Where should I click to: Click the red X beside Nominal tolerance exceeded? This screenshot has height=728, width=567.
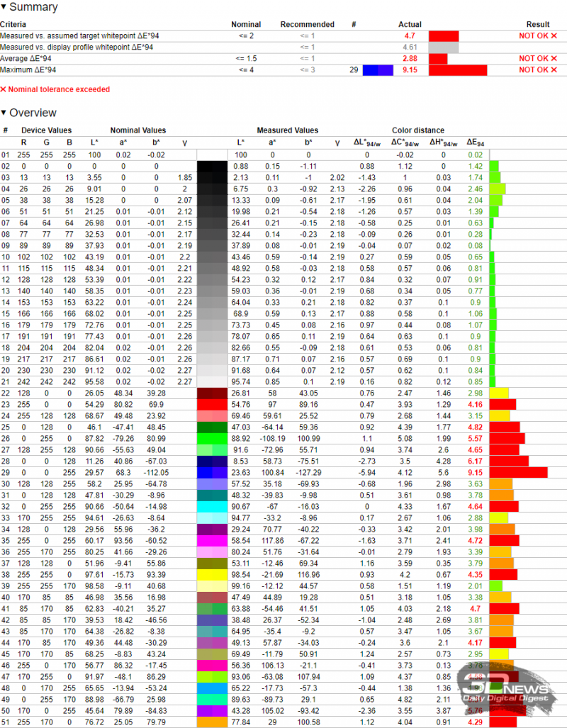3,90
